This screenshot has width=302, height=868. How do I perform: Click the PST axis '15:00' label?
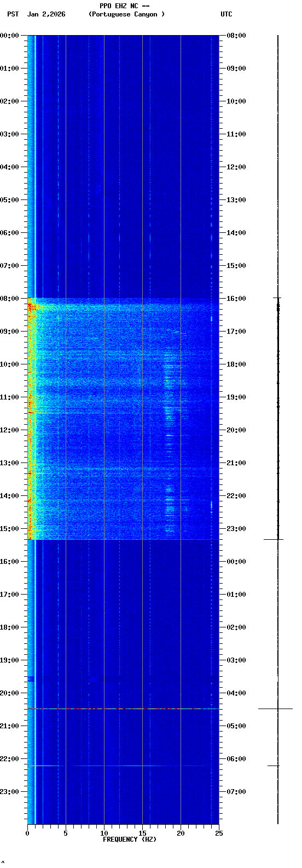[10, 529]
